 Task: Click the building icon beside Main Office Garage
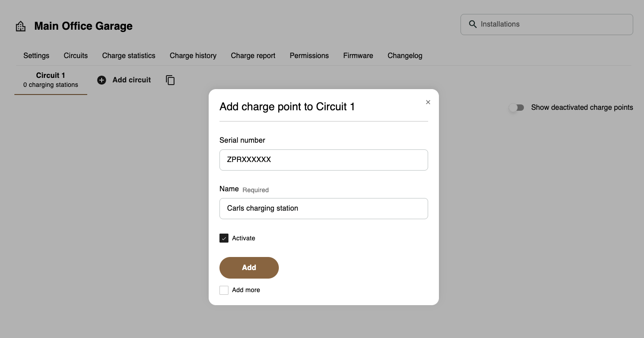coord(21,26)
